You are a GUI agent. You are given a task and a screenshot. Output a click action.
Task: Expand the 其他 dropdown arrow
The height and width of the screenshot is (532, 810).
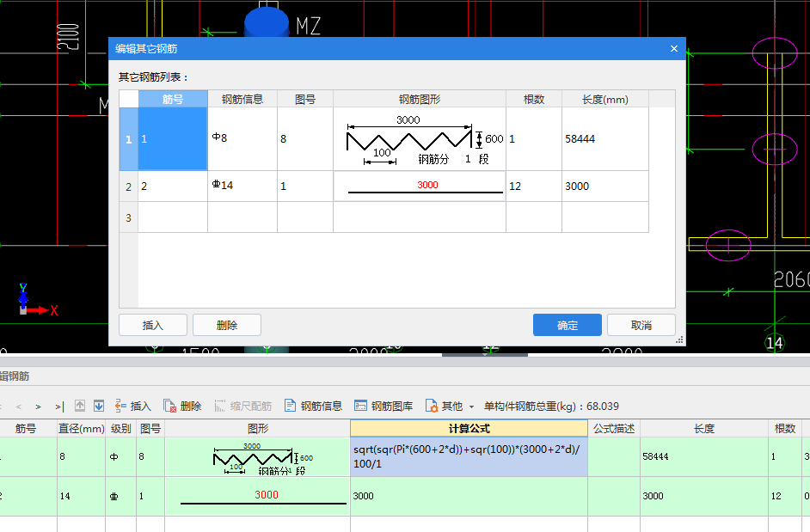click(471, 407)
